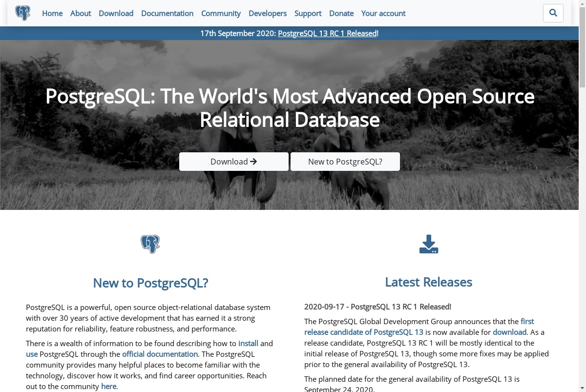Go to the About page
This screenshot has width=586, height=392.
[81, 13]
